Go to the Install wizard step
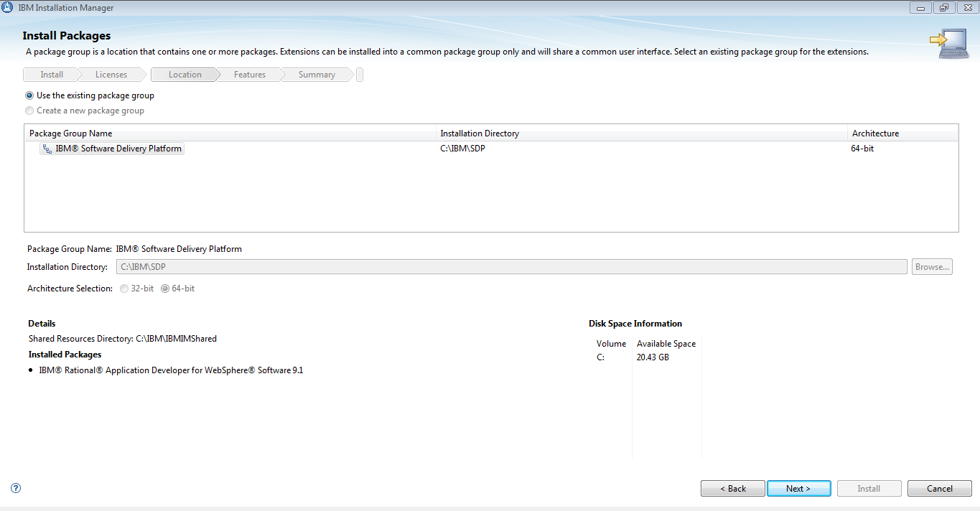The image size is (980, 511). [52, 75]
